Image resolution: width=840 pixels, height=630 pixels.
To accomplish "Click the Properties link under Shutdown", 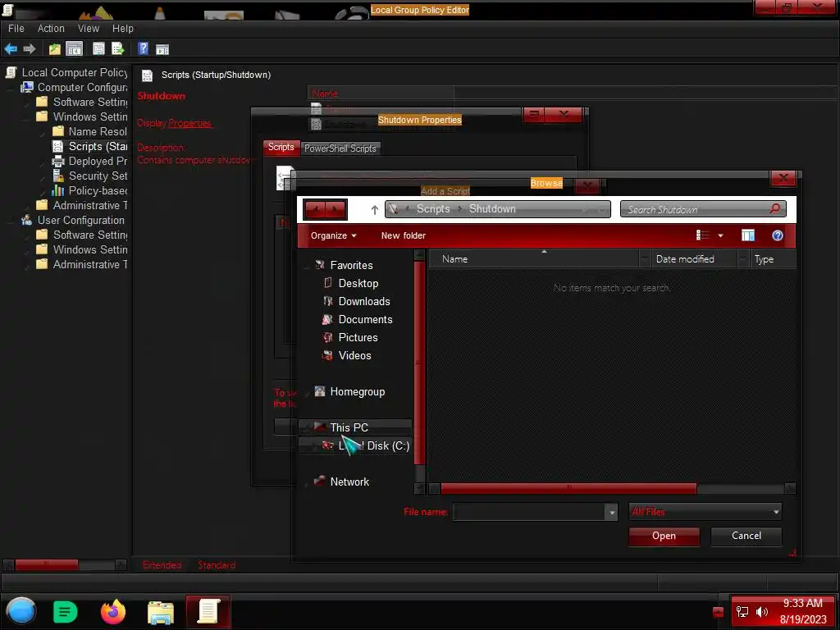I will pos(189,123).
